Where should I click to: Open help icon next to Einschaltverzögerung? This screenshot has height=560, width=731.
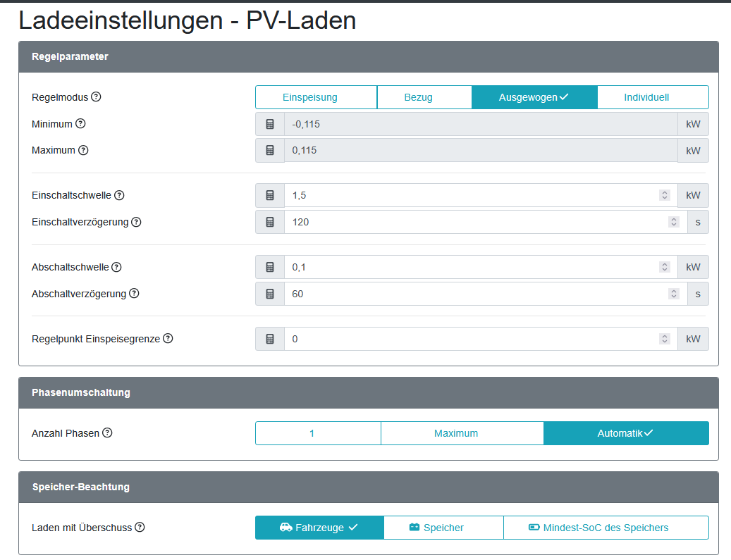[136, 222]
